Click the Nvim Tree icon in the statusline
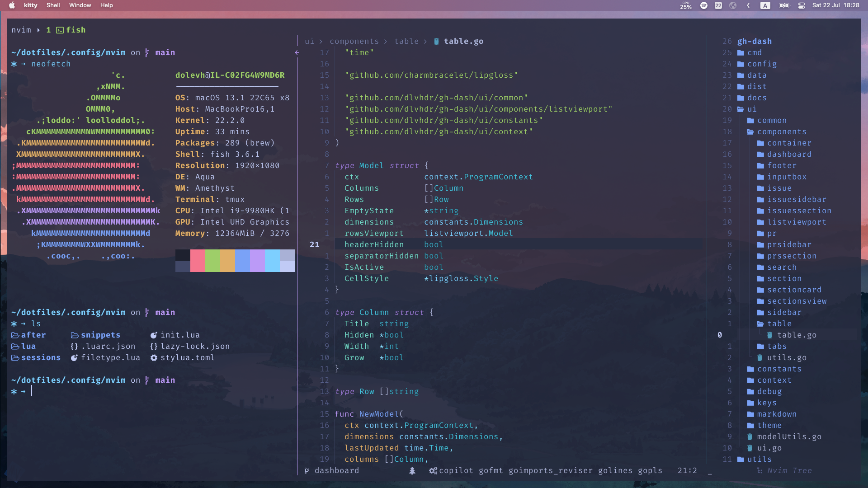The height and width of the screenshot is (488, 868). click(x=759, y=471)
